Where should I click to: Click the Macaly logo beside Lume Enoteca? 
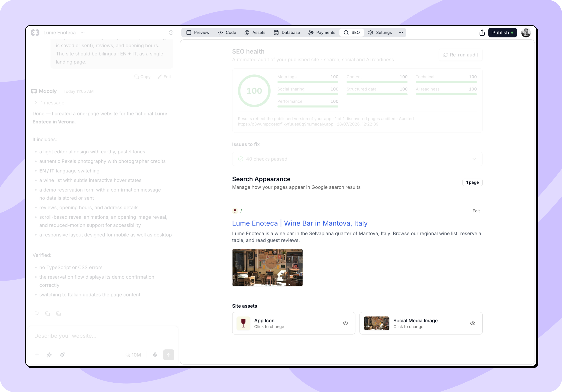[35, 33]
